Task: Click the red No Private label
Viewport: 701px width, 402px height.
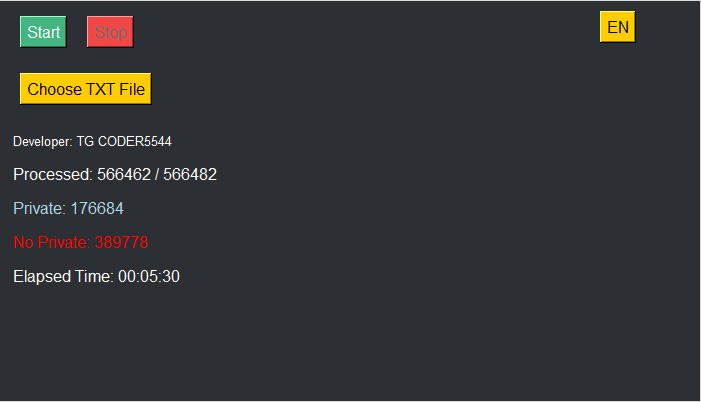Action: [52, 242]
